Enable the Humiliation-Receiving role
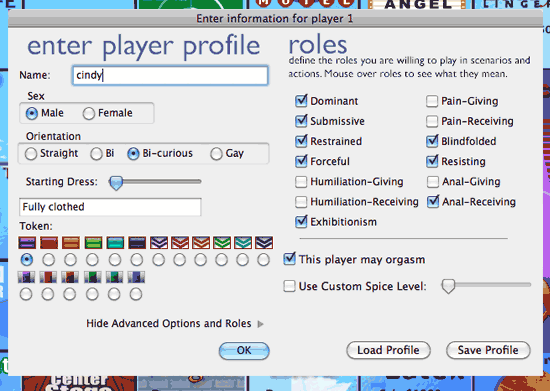Screen dimensions: 550x391 pos(301,202)
